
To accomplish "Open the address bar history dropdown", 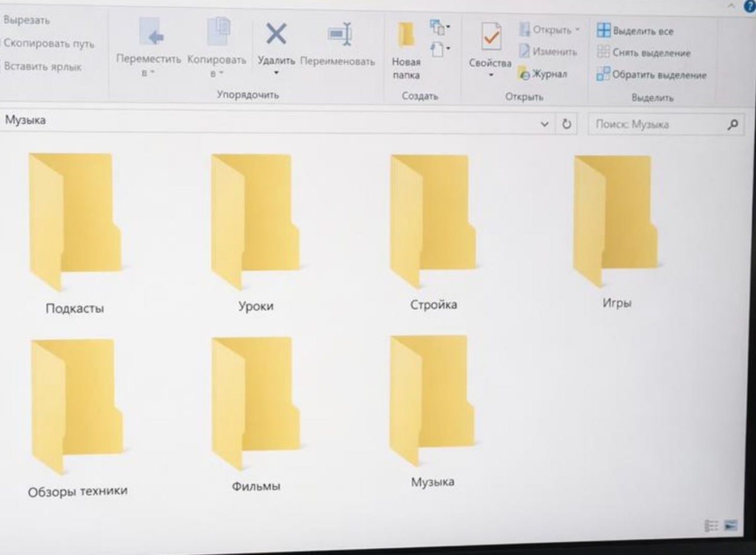I will click(x=545, y=124).
